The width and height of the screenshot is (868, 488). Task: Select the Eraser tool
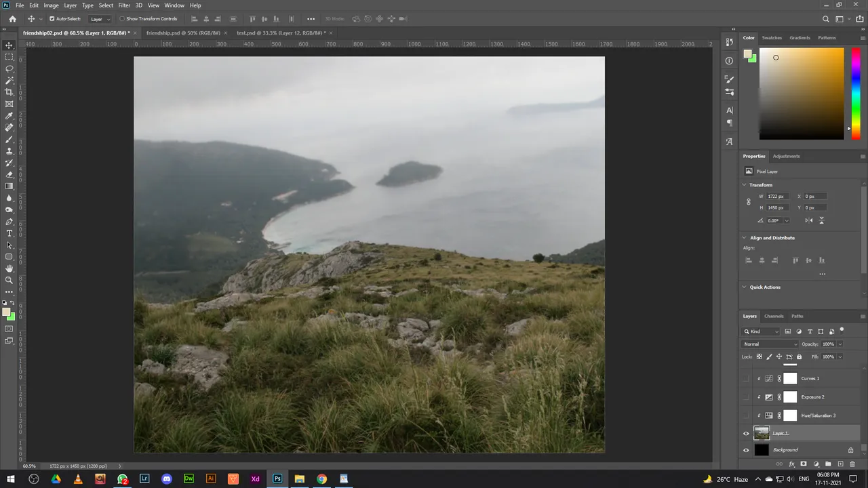pos(9,175)
